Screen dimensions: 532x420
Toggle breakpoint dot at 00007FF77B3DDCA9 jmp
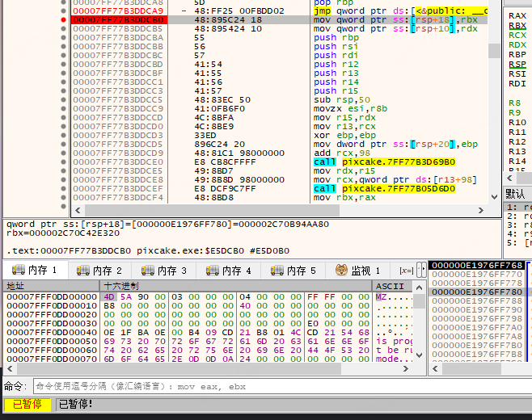tap(63, 10)
